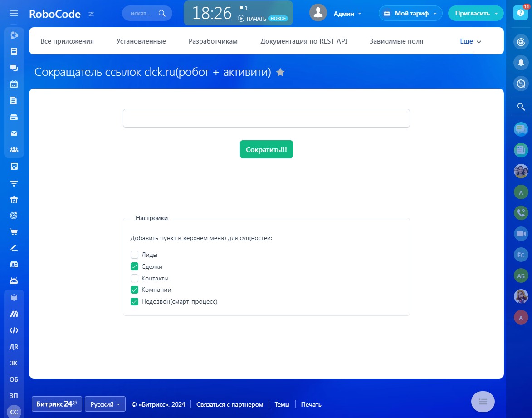
Task: Open the ДR app sidebar shortcut
Action: pos(14,347)
